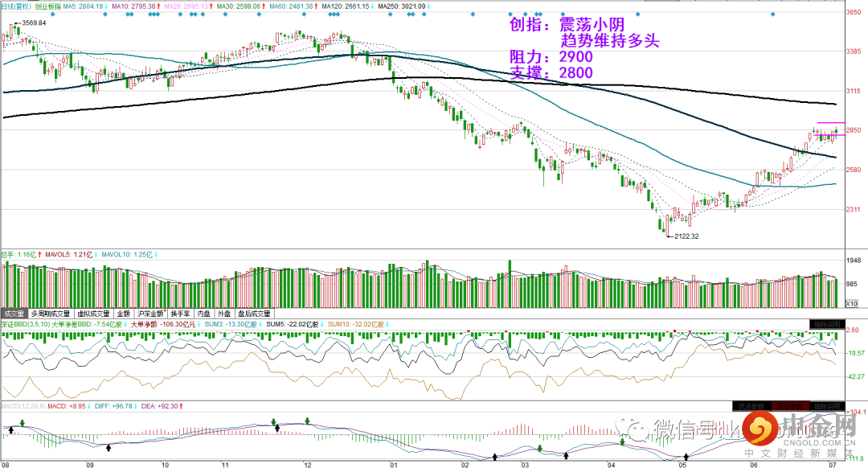
Task: Open the 盘后成交量 tab
Action: pyautogui.click(x=255, y=314)
